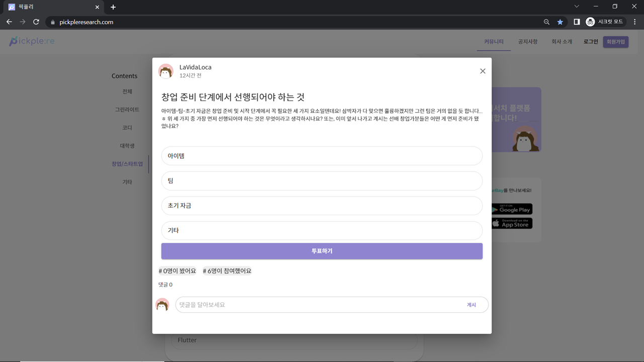
Task: Select 대학생 in Contents sidebar
Action: [127, 146]
